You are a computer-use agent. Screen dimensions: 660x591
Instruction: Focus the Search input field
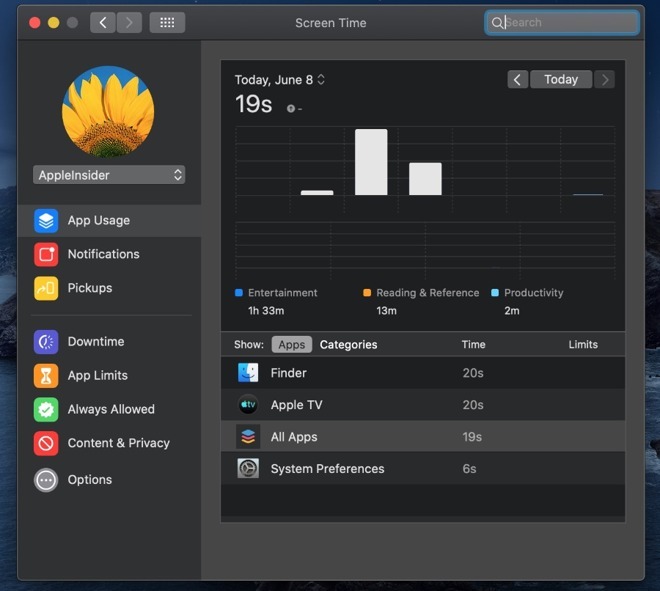click(562, 23)
